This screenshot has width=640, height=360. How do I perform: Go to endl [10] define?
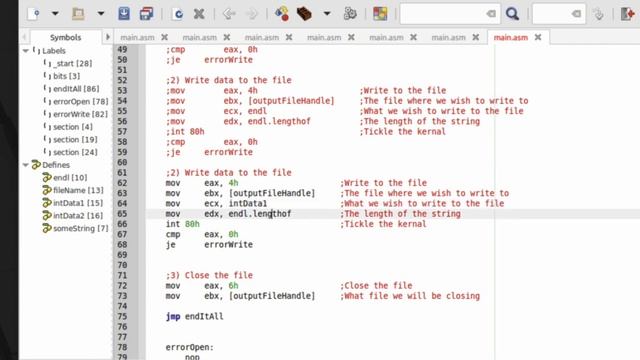tap(70, 178)
